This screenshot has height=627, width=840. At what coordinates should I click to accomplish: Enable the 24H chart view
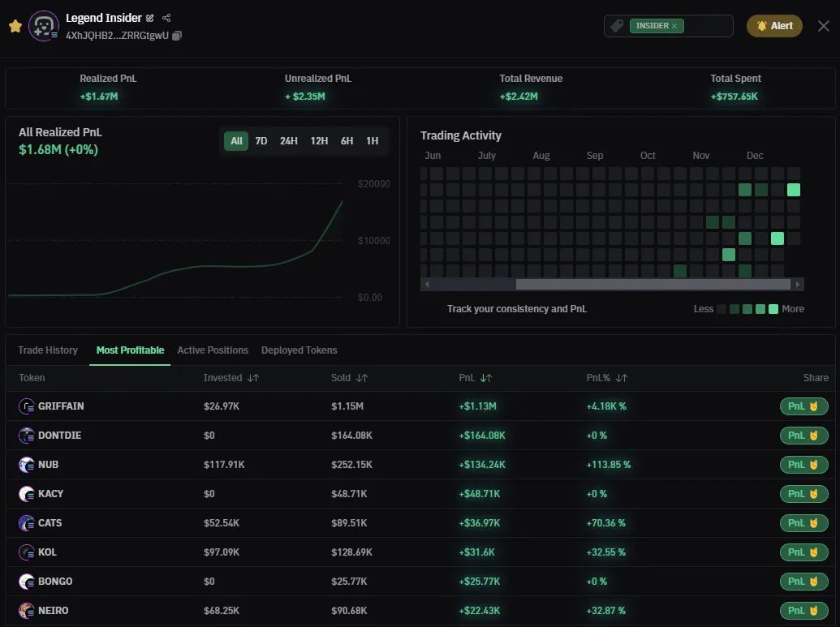pyautogui.click(x=289, y=140)
